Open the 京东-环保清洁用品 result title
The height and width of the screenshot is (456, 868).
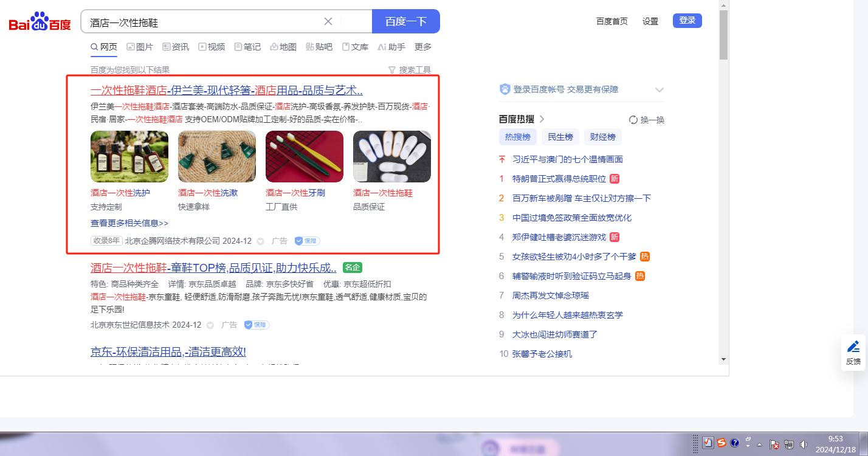click(x=168, y=351)
